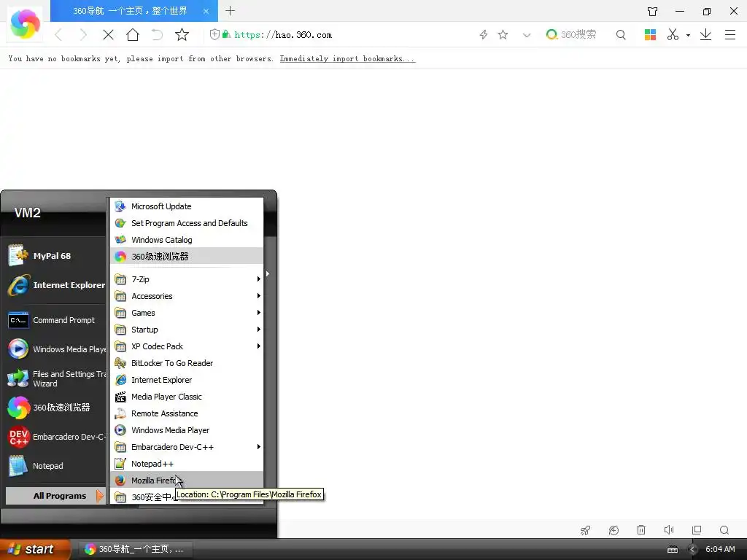Open the downloads icon
Viewport: 747px width, 560px height.
pos(705,34)
